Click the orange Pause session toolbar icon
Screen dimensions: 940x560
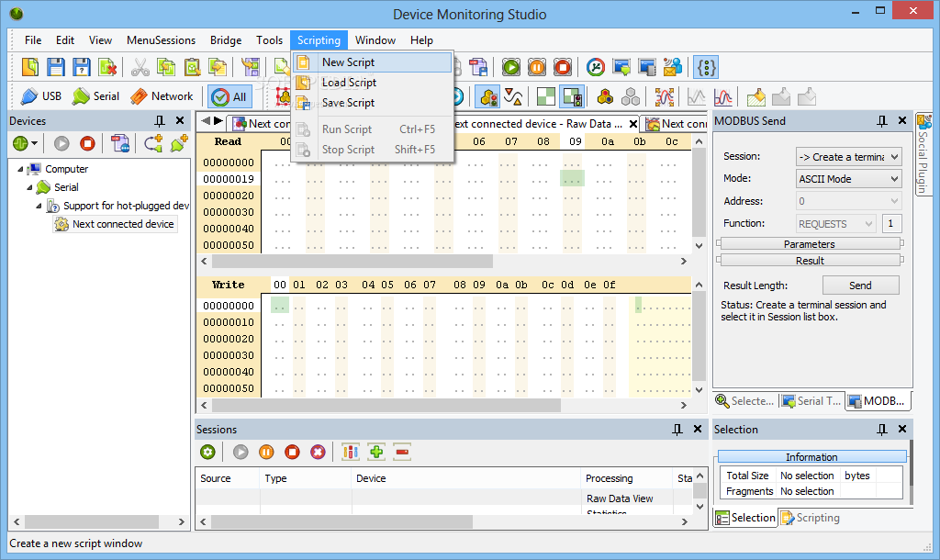pos(537,67)
